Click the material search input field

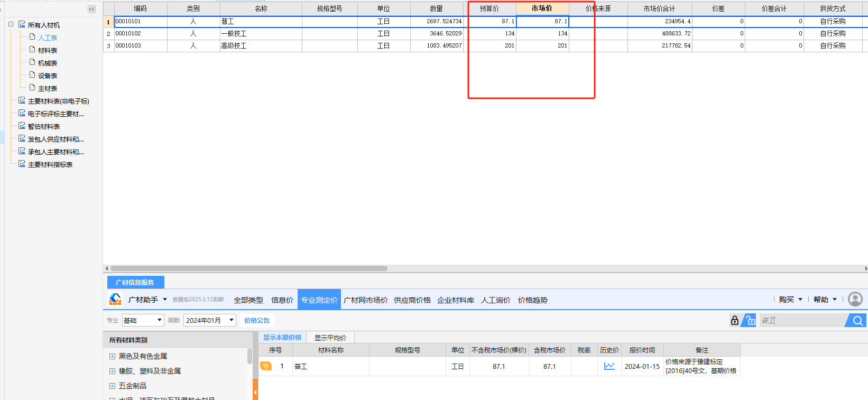[802, 320]
